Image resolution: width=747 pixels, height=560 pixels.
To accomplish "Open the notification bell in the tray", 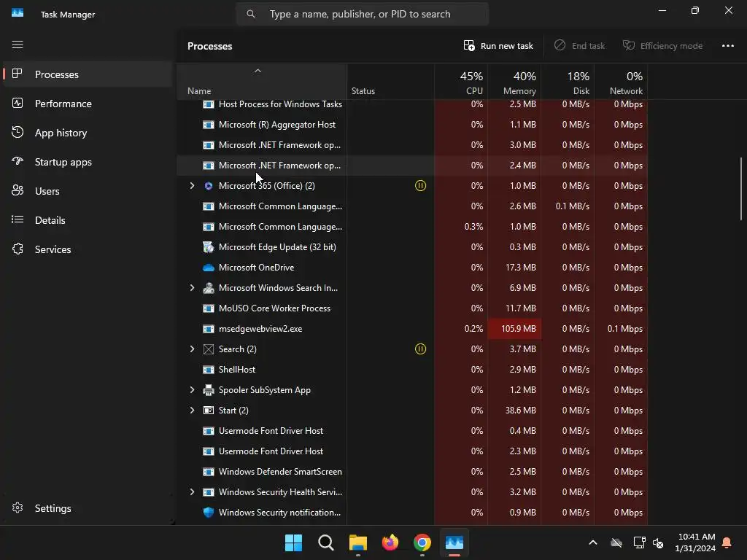I will click(x=727, y=542).
